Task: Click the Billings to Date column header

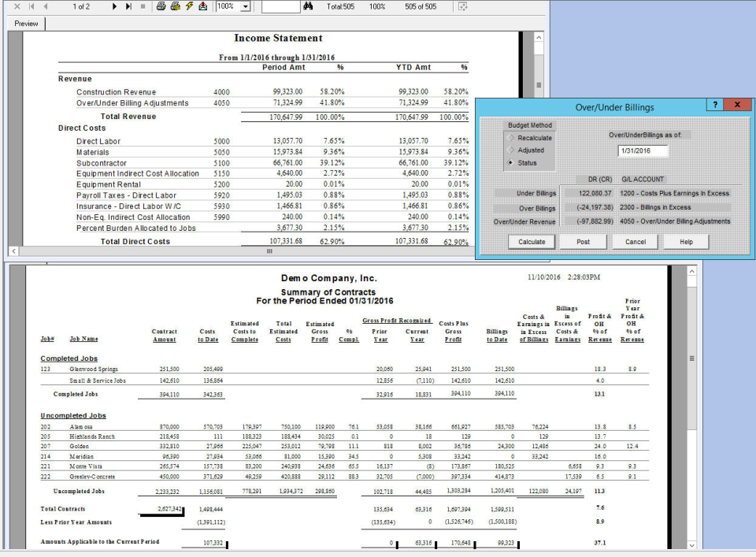Action: click(x=497, y=336)
